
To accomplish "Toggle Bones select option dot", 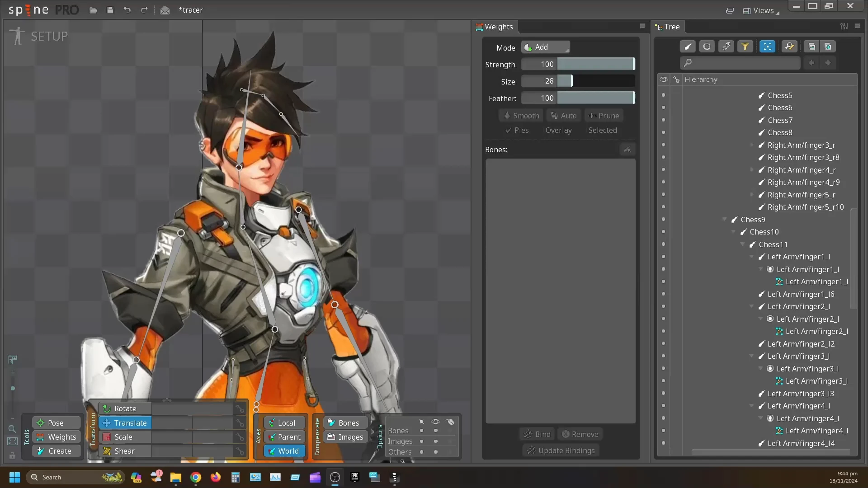I will [x=421, y=431].
